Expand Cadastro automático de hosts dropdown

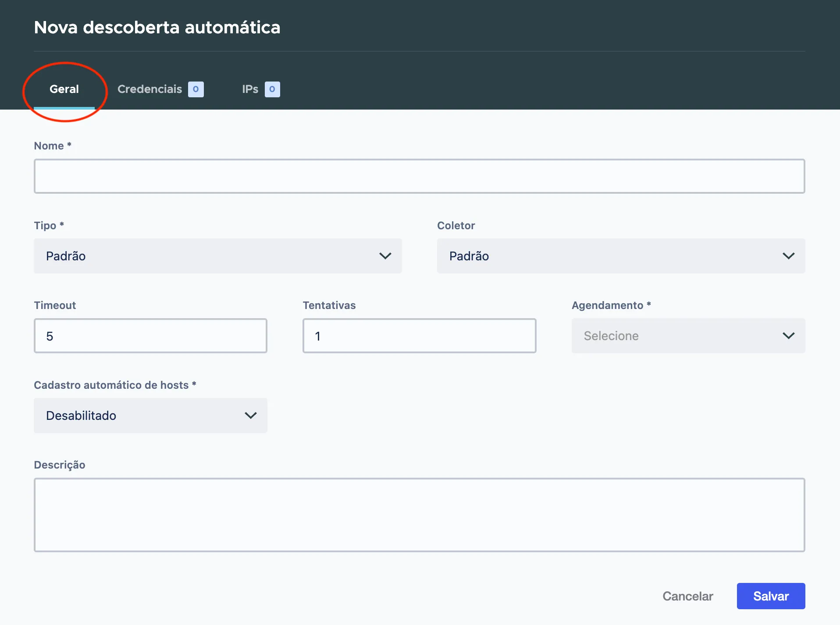[150, 415]
